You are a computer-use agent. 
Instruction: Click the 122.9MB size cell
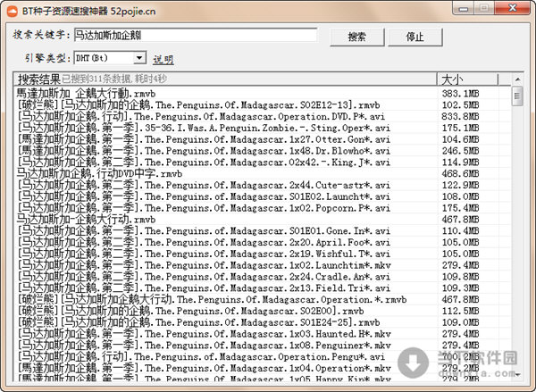coord(460,185)
